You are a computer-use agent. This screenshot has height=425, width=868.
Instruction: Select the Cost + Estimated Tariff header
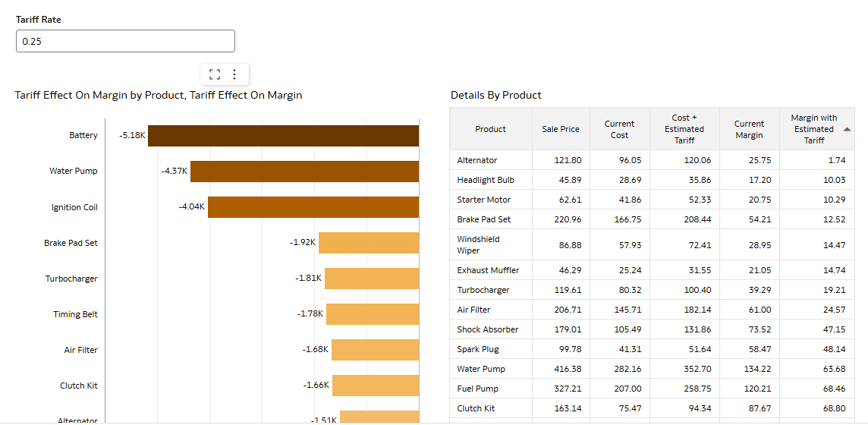pyautogui.click(x=684, y=129)
